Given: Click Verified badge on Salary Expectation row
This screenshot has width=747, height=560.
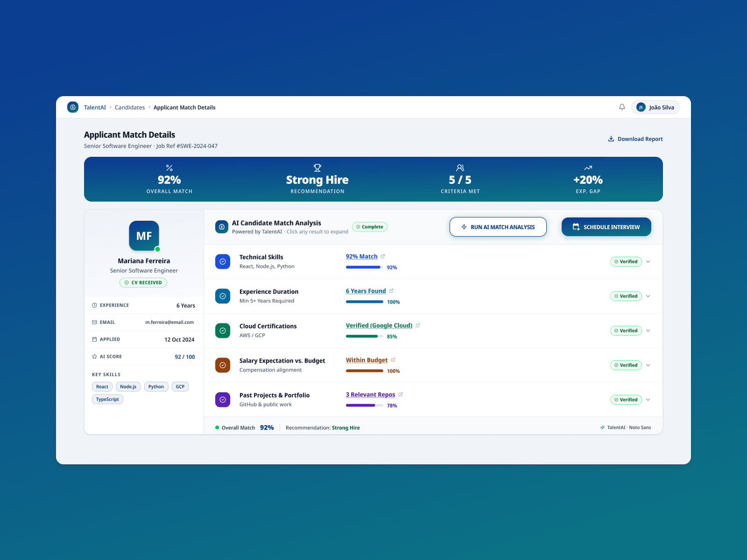Looking at the screenshot, I should (626, 365).
